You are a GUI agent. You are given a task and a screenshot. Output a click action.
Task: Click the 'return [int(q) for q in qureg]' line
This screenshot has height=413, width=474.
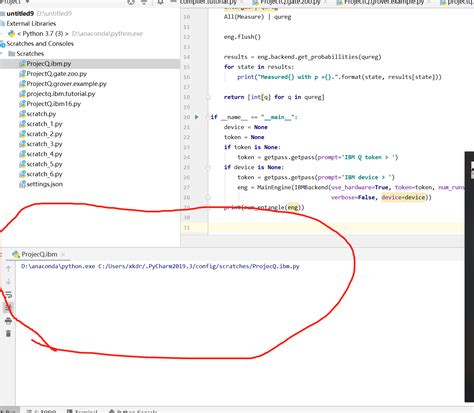[274, 97]
